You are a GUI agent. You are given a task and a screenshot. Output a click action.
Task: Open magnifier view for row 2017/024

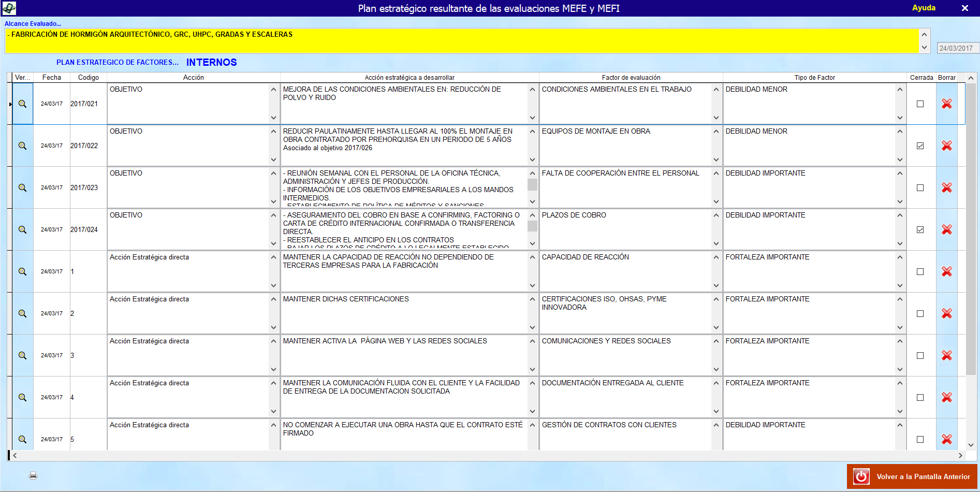pos(23,229)
